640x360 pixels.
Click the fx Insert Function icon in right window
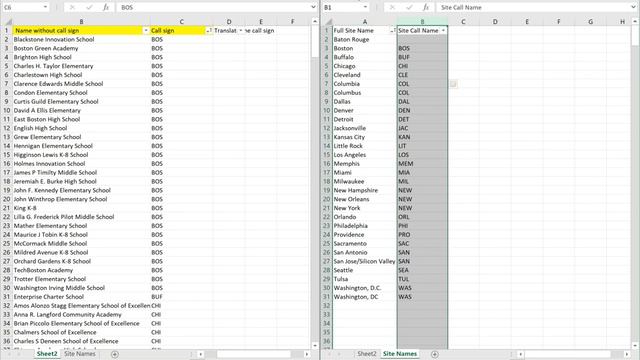(426, 7)
